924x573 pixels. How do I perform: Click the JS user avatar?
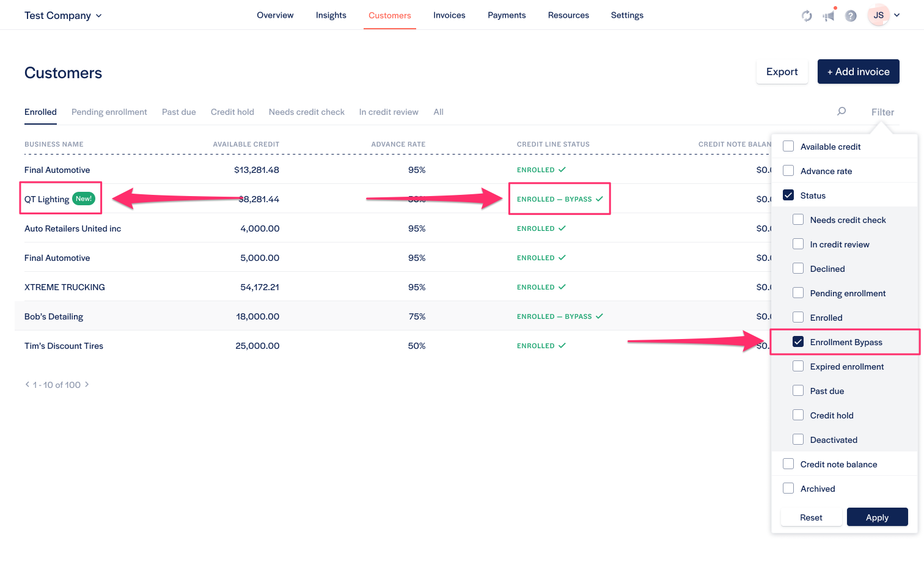pos(878,15)
